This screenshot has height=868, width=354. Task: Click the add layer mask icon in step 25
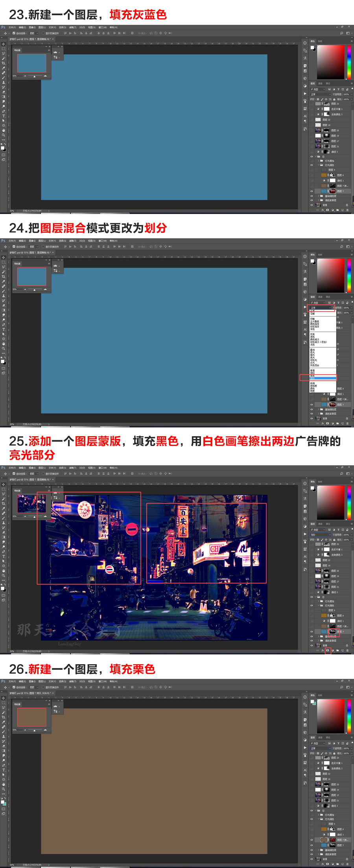tap(328, 651)
